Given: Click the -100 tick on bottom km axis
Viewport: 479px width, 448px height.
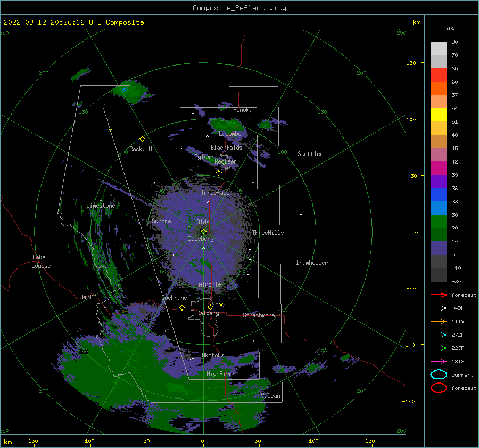Looking at the screenshot, I should pos(88,441).
